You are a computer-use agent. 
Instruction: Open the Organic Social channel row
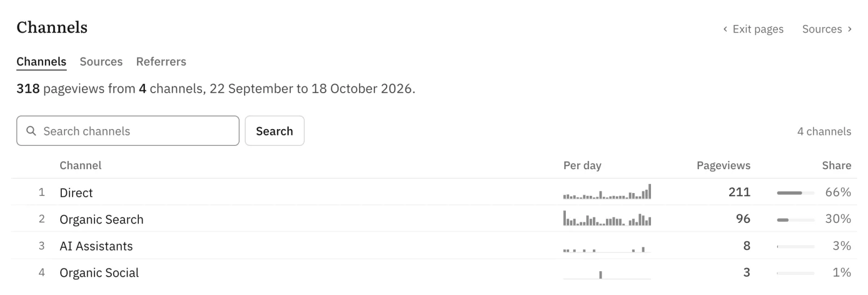coord(434,272)
